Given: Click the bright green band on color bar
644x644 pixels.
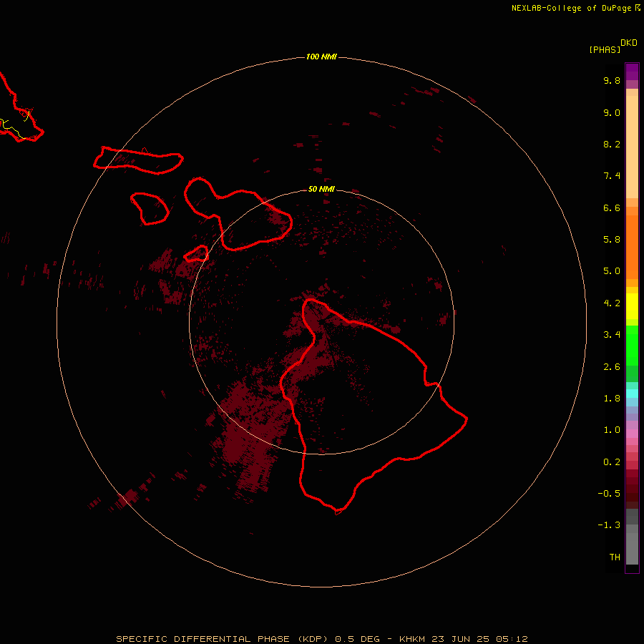Looking at the screenshot, I should (632, 346).
